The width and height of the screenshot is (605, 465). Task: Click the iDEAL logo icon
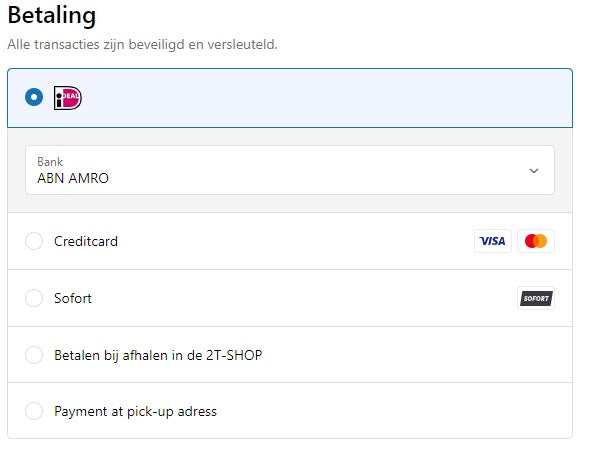[x=68, y=98]
